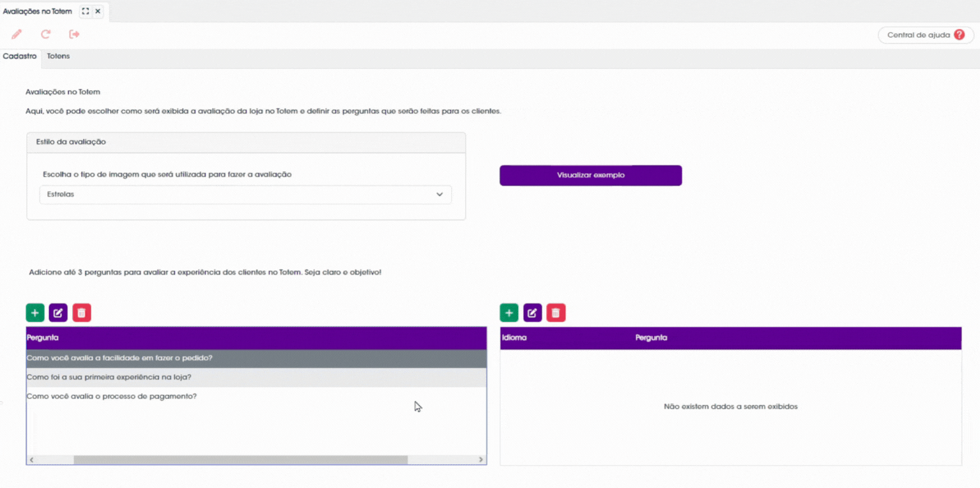The width and height of the screenshot is (980, 488).
Task: Click the refresh icon in top toolbar
Action: point(45,34)
